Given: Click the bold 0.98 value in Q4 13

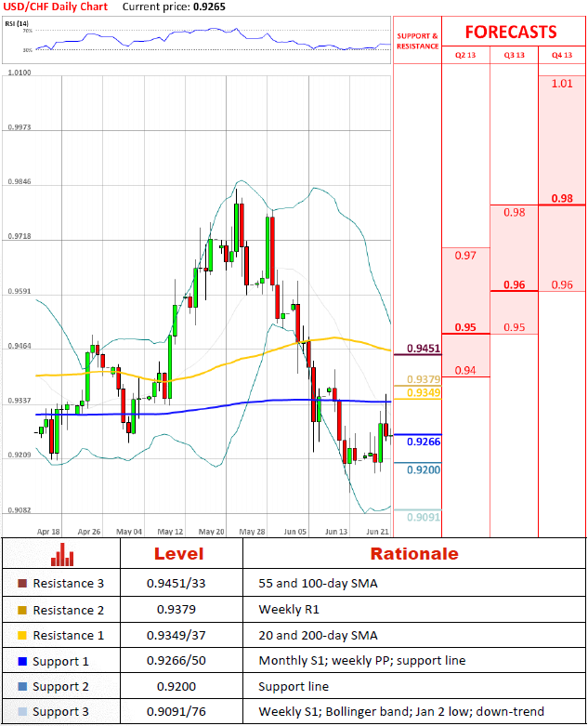Looking at the screenshot, I should (x=562, y=199).
